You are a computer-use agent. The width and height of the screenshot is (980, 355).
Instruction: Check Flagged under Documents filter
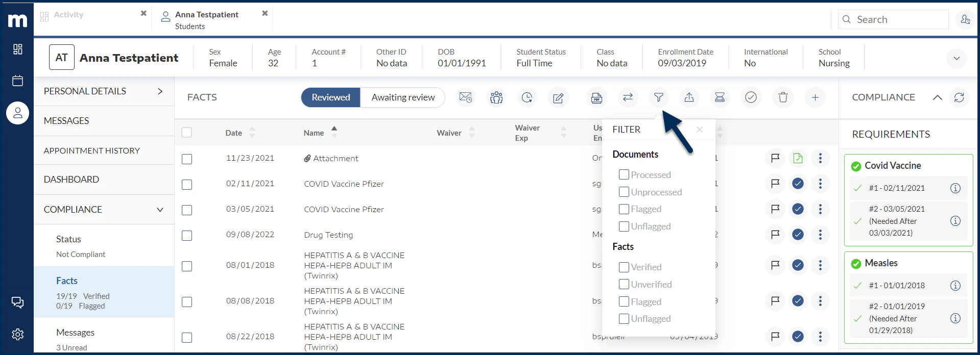coord(624,209)
